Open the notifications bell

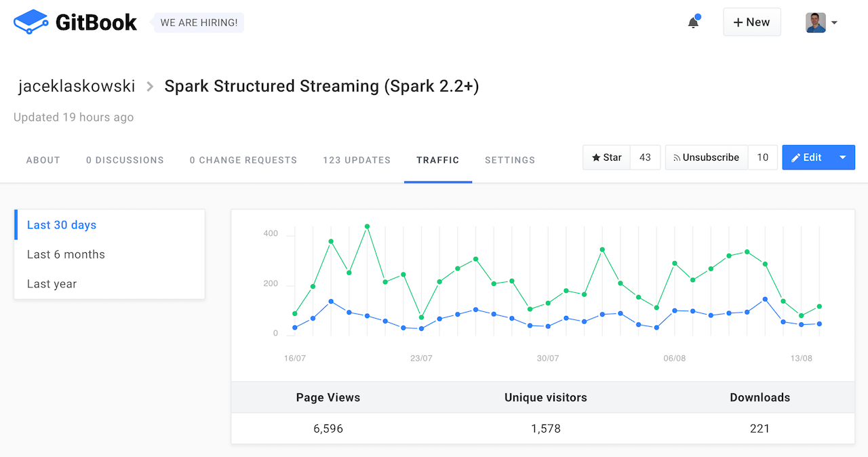click(693, 22)
